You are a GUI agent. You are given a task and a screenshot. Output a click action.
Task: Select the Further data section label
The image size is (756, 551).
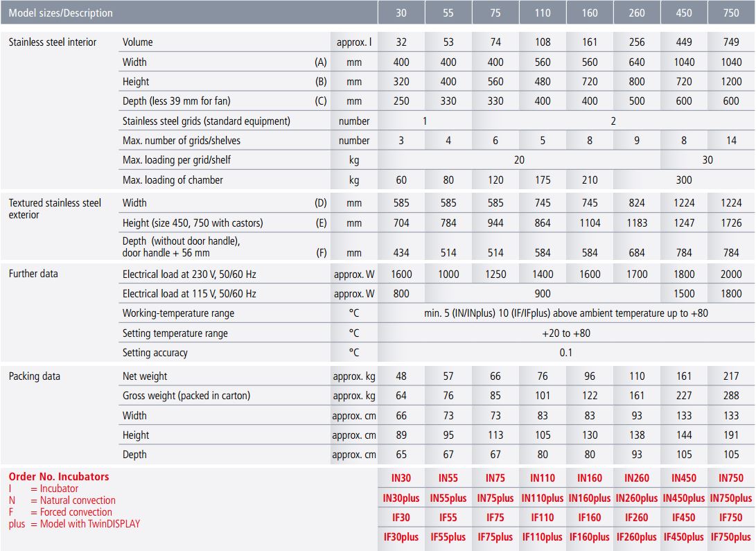(33, 274)
